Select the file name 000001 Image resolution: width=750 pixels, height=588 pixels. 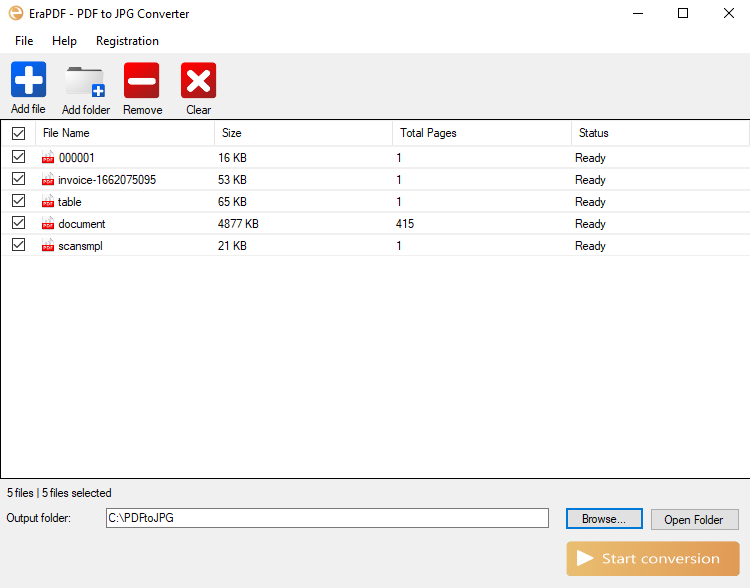click(x=77, y=157)
